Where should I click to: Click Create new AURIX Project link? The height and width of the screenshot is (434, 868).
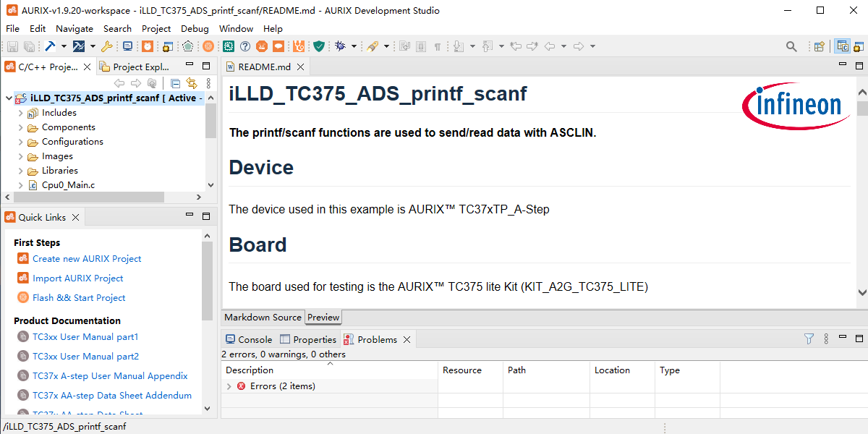pyautogui.click(x=87, y=259)
